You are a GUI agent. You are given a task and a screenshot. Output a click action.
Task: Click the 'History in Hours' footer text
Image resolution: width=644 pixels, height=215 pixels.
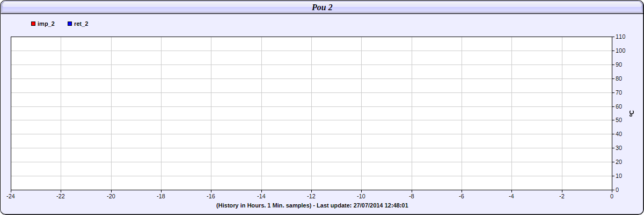tap(264, 206)
